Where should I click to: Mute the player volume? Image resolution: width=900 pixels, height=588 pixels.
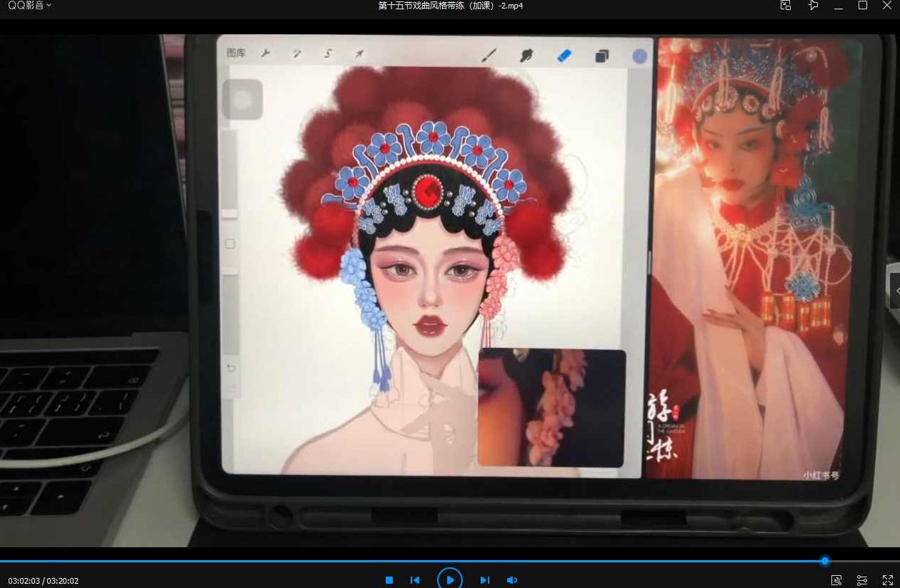512,579
